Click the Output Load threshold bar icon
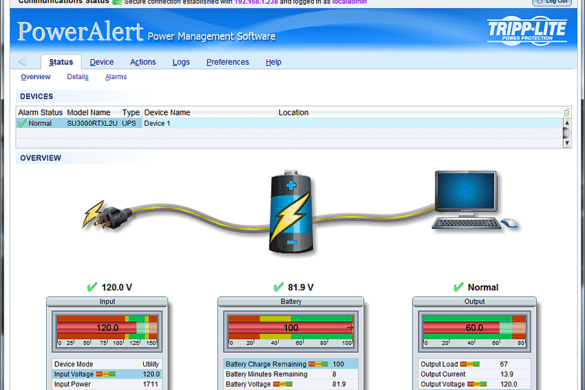 470,364
